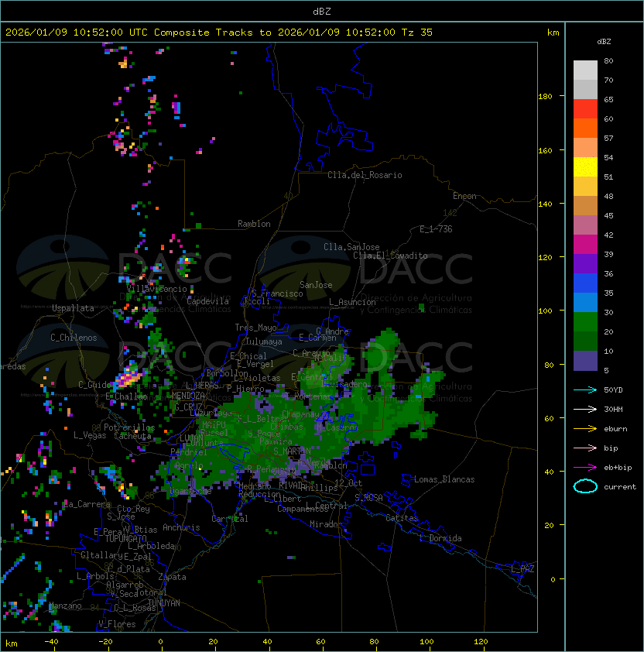Viewport: 644px width, 652px height.
Task: Click the 'eburn' legend label
Action: (615, 429)
